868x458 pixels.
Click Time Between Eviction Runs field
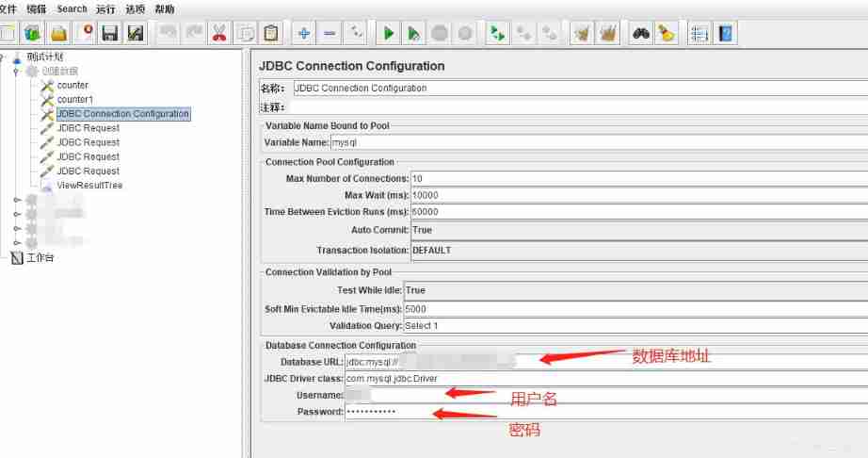pyautogui.click(x=639, y=212)
